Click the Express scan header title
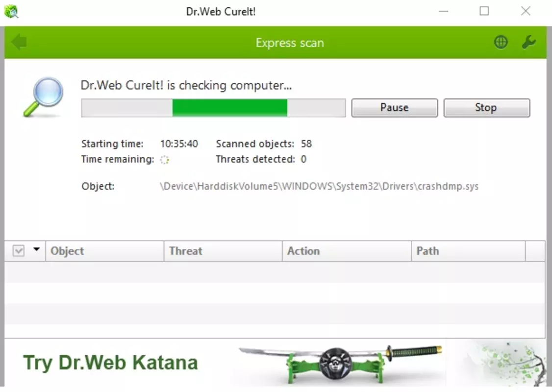The height and width of the screenshot is (392, 552). 290,43
